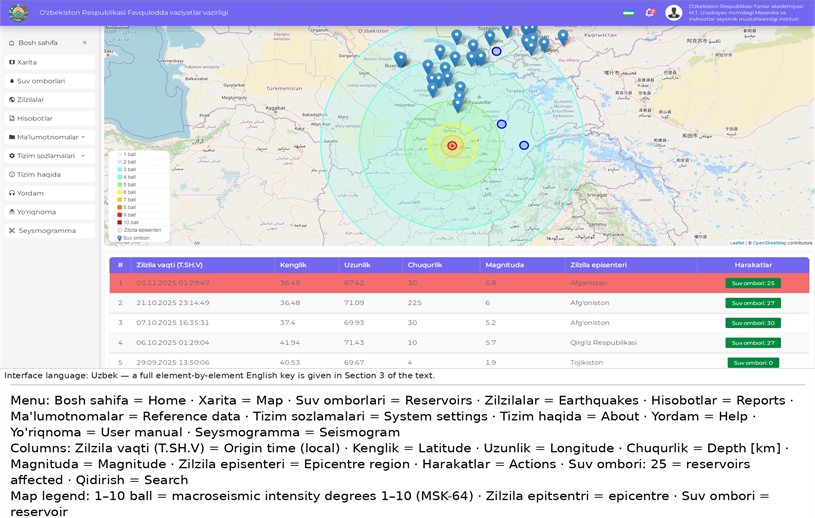Select the highlighted row dated 03.11.2025 01:29:47
Screen dimensions: 815x518
point(459,283)
